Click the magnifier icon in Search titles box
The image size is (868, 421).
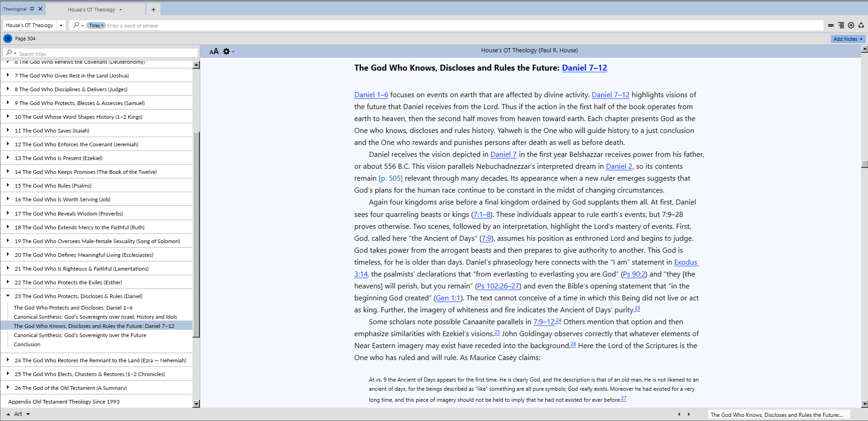(x=9, y=53)
